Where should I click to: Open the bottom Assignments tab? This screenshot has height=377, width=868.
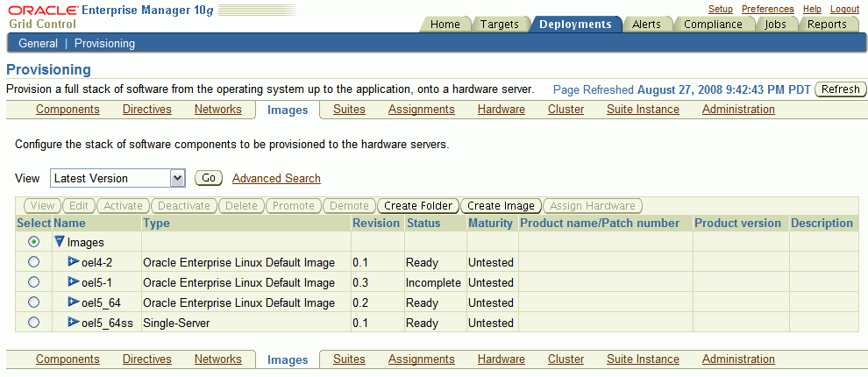tap(421, 359)
